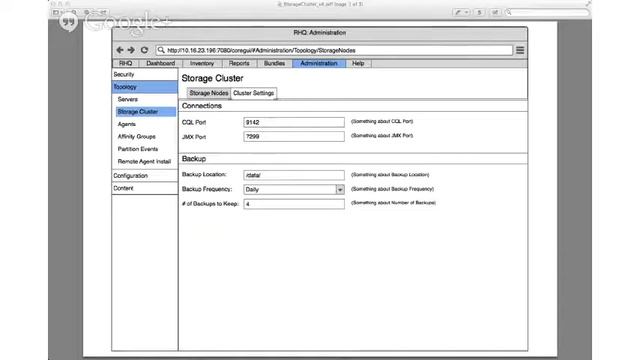The height and width of the screenshot is (360, 640).
Task: Click the browser forward arrow
Action: [131, 50]
